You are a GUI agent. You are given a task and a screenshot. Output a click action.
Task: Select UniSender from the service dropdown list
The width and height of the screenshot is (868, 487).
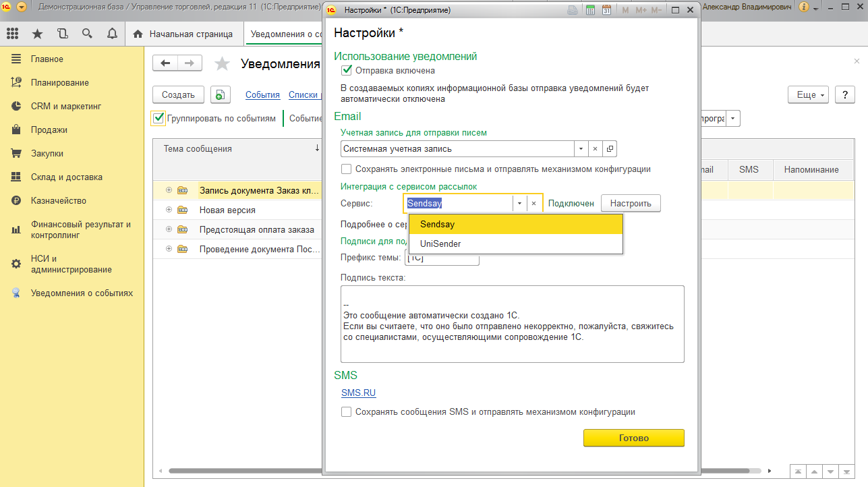440,243
